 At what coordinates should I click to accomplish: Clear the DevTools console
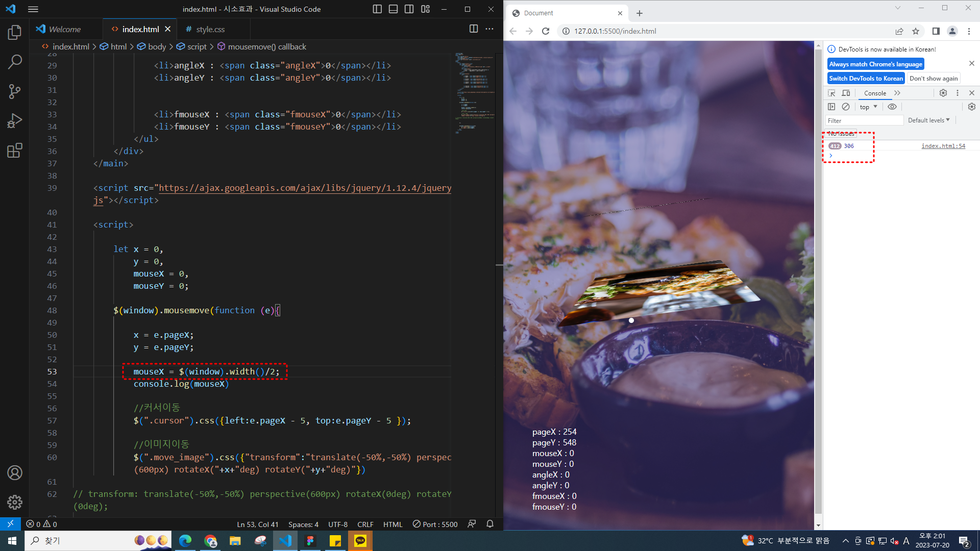point(846,107)
